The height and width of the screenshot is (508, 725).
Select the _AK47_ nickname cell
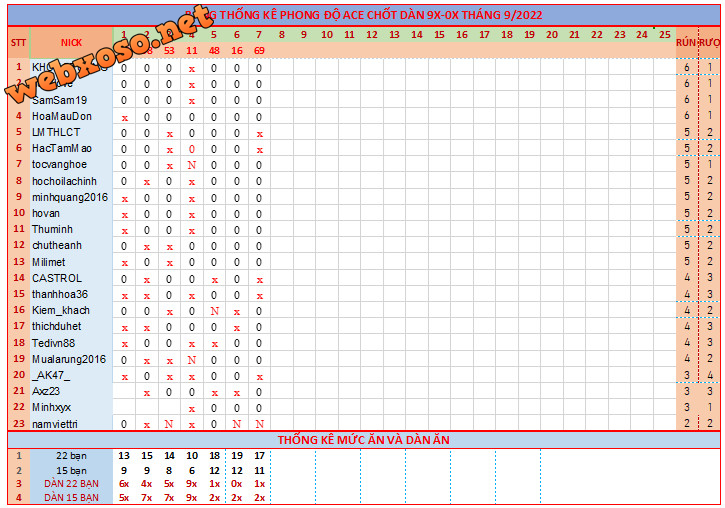(51, 375)
